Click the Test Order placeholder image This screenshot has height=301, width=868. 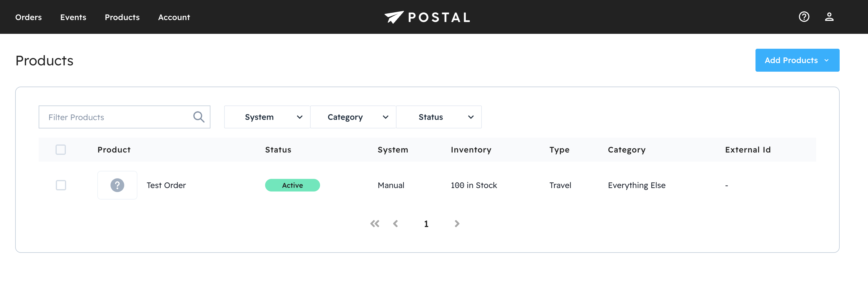(x=117, y=185)
